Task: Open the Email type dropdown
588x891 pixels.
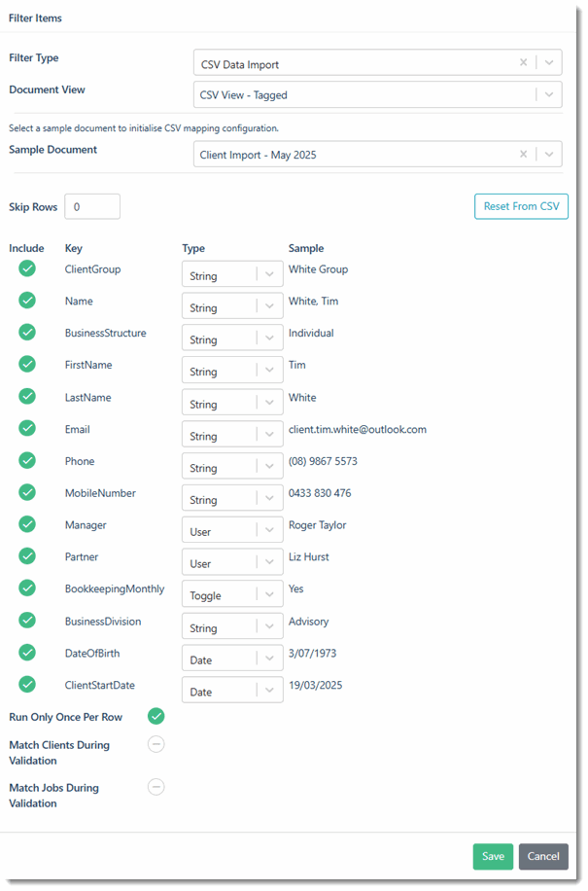Action: tap(232, 435)
